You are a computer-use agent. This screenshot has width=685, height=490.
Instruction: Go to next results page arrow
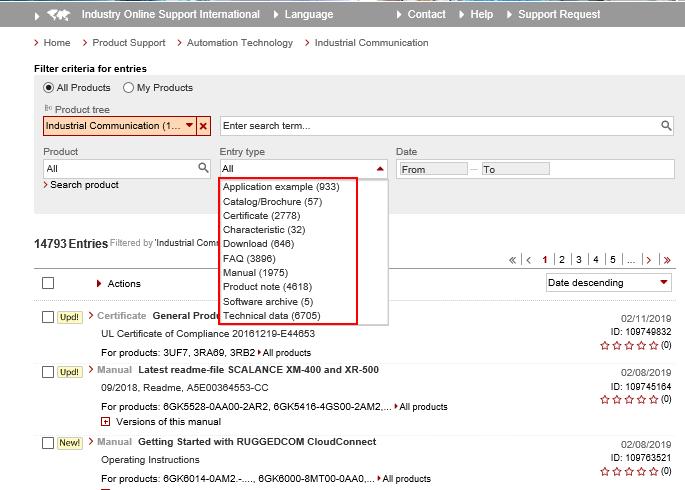pyautogui.click(x=649, y=260)
